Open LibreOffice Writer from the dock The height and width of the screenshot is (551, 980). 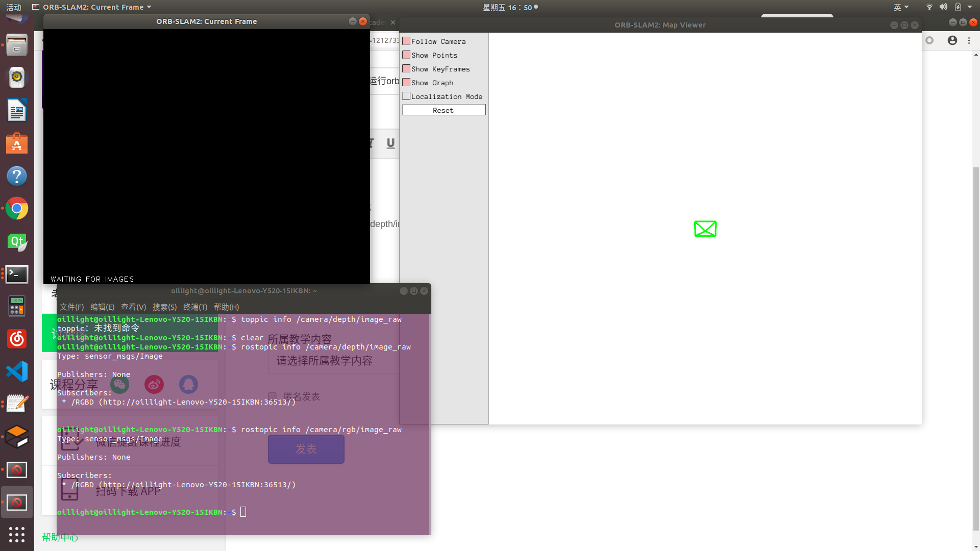pos(17,110)
